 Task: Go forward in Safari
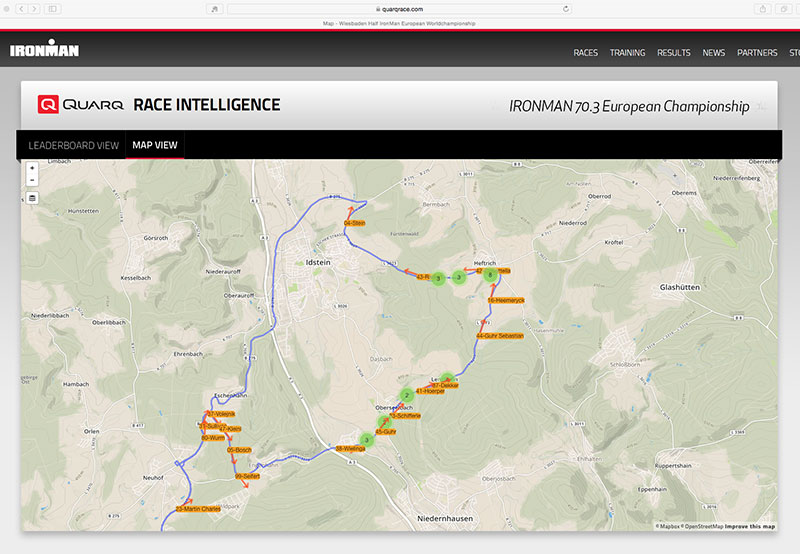(34, 9)
